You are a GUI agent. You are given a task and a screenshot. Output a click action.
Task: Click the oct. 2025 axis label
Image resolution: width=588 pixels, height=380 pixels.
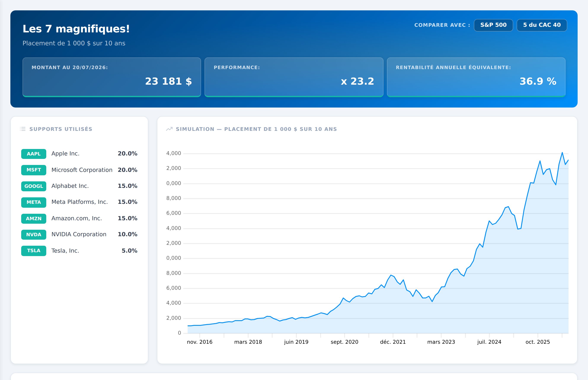(x=538, y=342)
